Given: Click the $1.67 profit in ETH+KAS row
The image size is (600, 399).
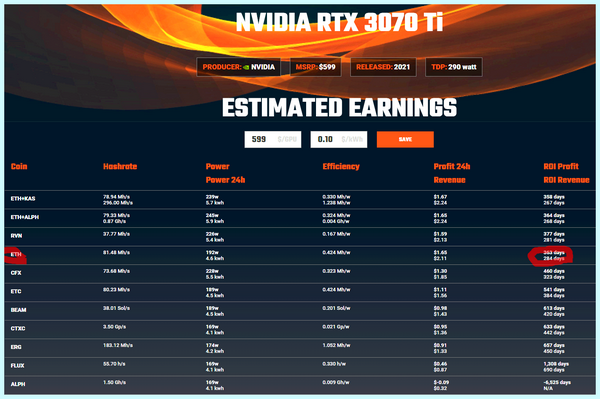Looking at the screenshot, I should (440, 197).
